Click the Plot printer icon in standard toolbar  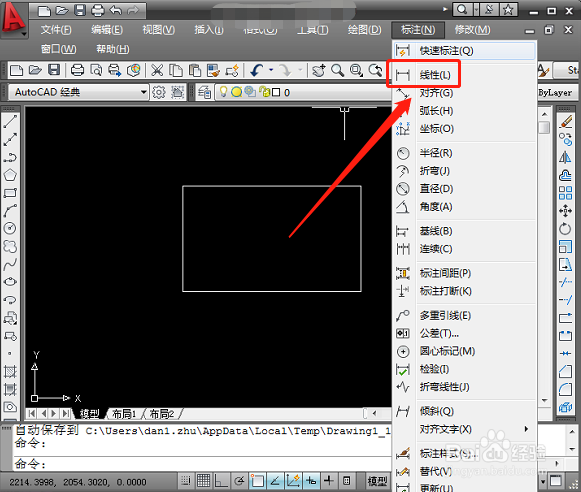tap(77, 70)
